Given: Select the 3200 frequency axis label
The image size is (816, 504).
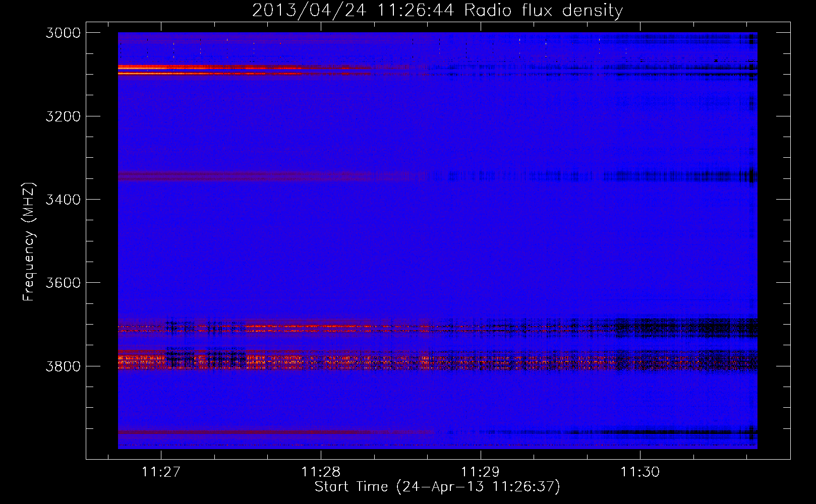Looking at the screenshot, I should [63, 116].
